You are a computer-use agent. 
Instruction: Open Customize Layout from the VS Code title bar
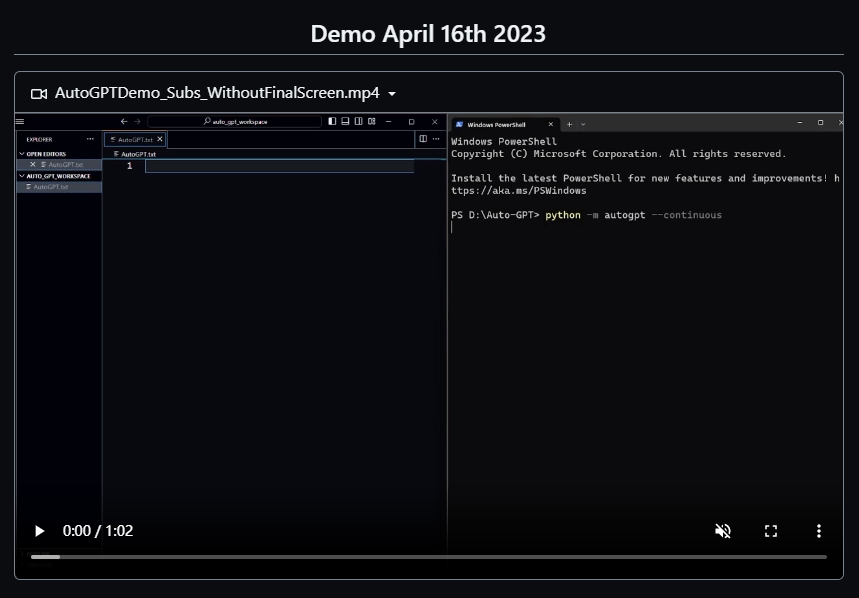(372, 121)
